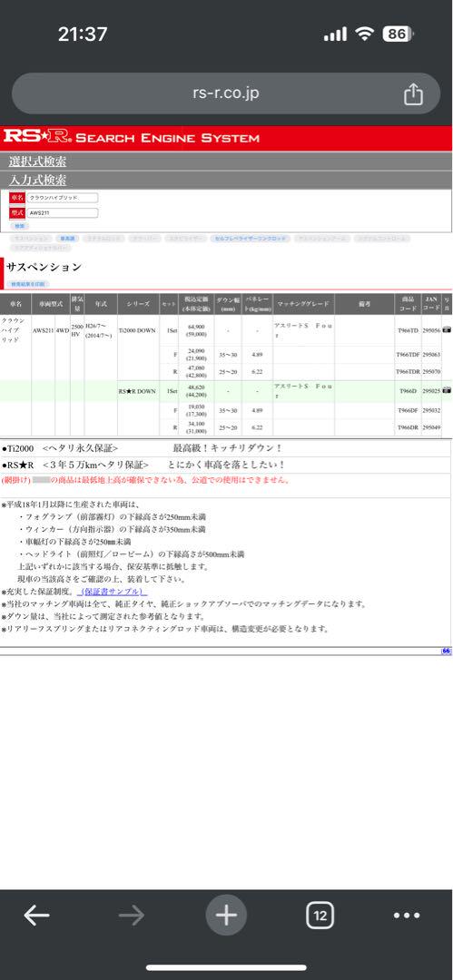Click 検索結果を印刷 button
Image resolution: width=453 pixels, height=980 pixels.
click(x=29, y=284)
